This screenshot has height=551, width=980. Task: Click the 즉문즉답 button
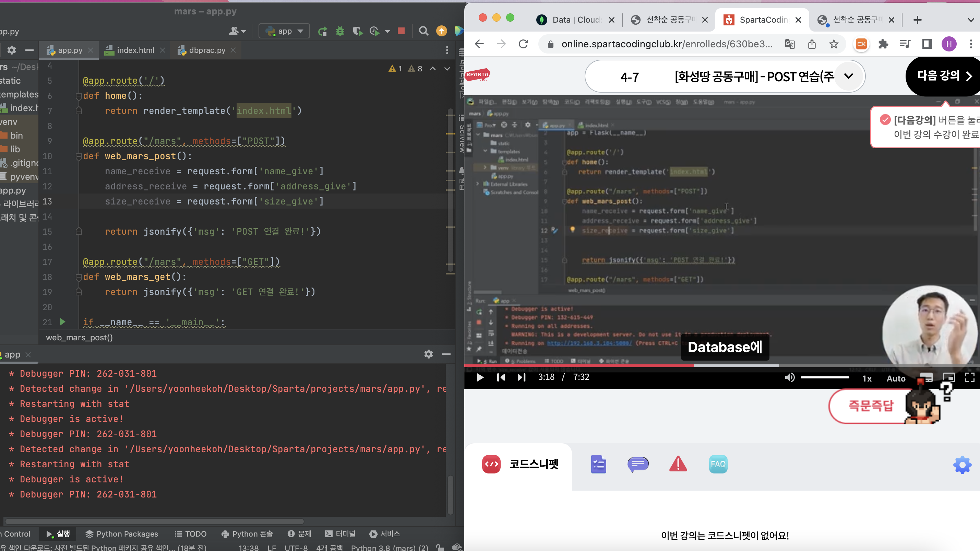(x=871, y=406)
